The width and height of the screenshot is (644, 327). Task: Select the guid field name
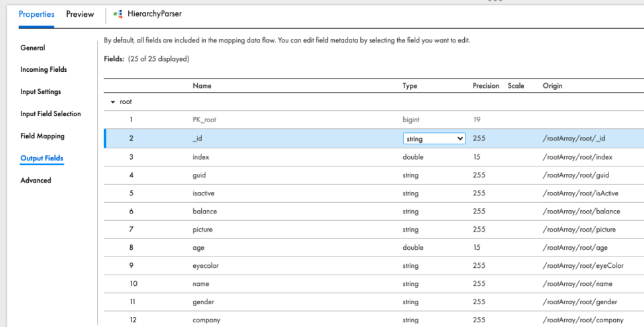[x=199, y=175]
